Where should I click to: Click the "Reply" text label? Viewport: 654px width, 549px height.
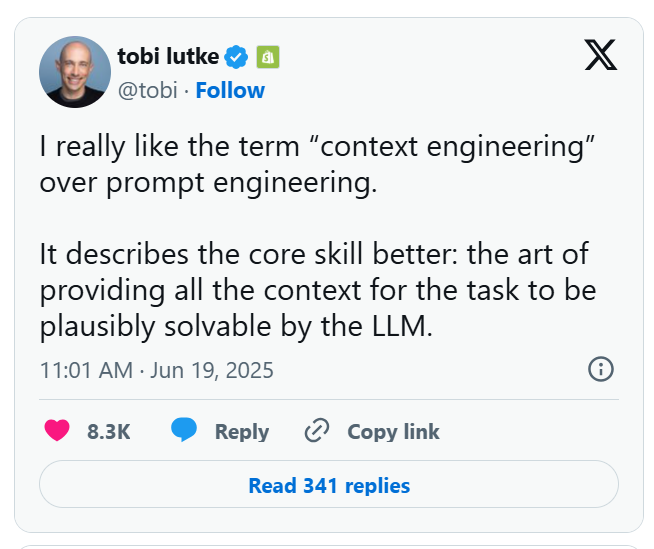coord(242,432)
